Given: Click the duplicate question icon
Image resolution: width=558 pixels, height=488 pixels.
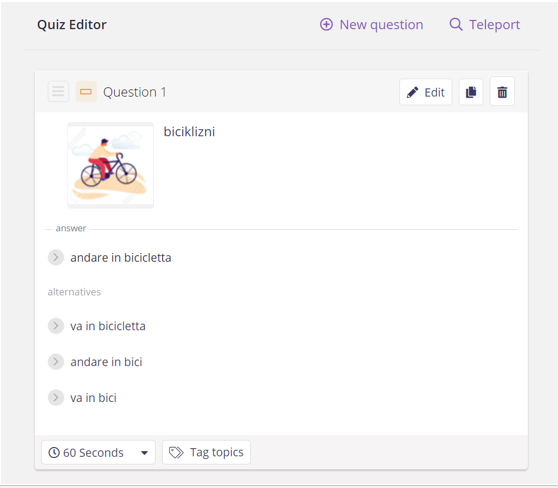Looking at the screenshot, I should (471, 92).
